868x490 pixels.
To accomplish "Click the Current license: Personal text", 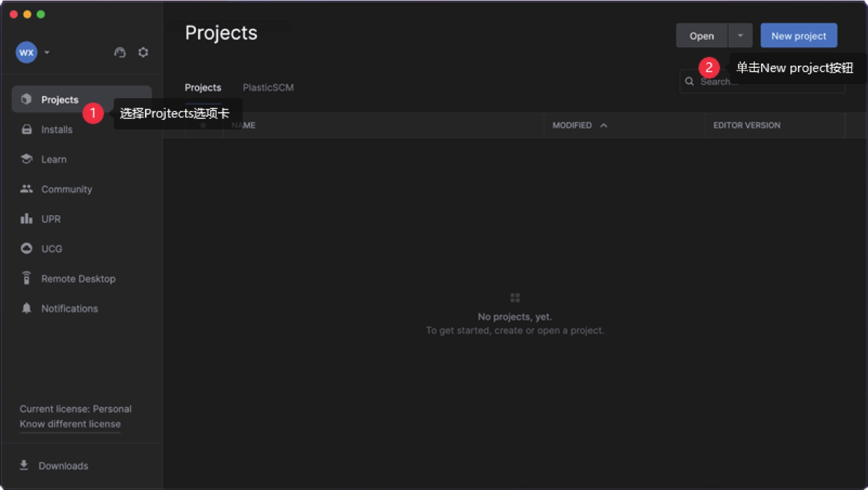I will point(75,409).
